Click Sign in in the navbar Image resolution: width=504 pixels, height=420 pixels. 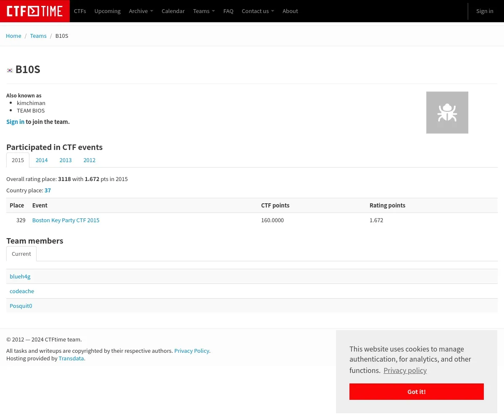click(x=485, y=11)
